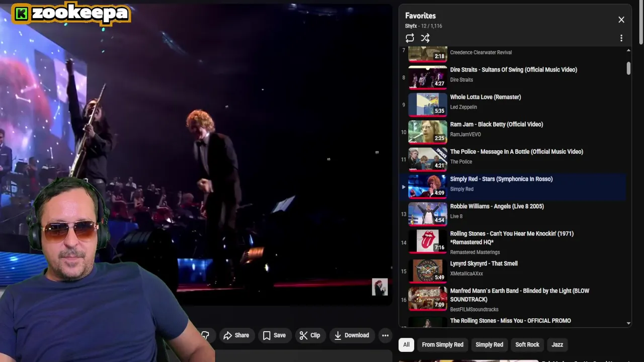The image size is (644, 362).
Task: Click the dislike thumb icon
Action: click(205, 335)
